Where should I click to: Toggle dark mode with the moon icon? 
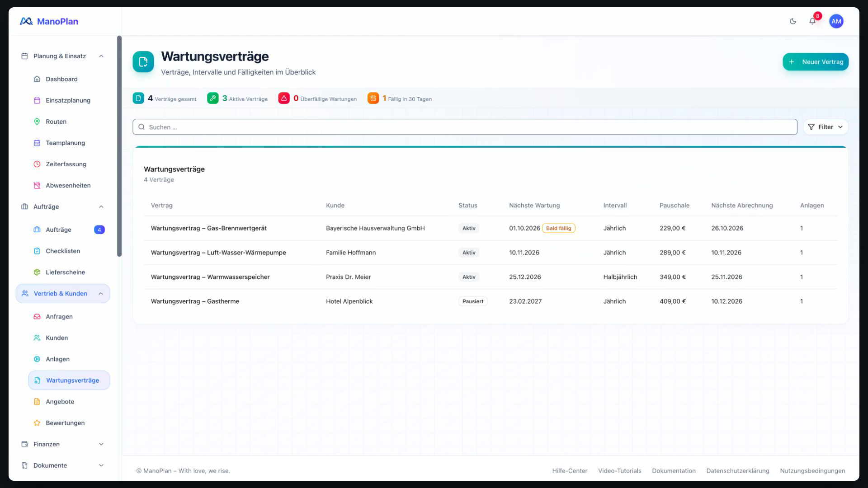(793, 21)
